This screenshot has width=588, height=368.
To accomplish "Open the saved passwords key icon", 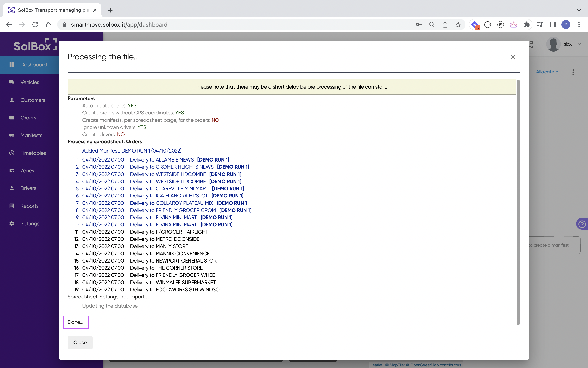I will coord(419,25).
